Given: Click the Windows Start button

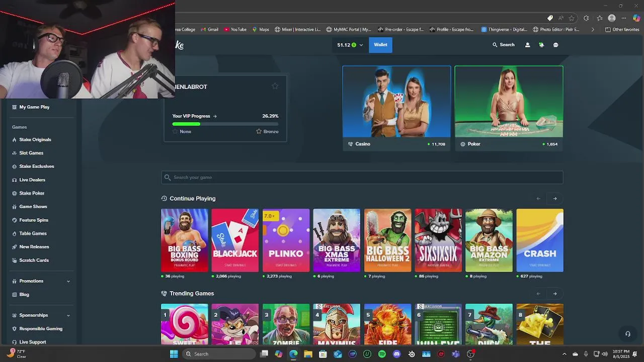Looking at the screenshot, I should (x=174, y=354).
